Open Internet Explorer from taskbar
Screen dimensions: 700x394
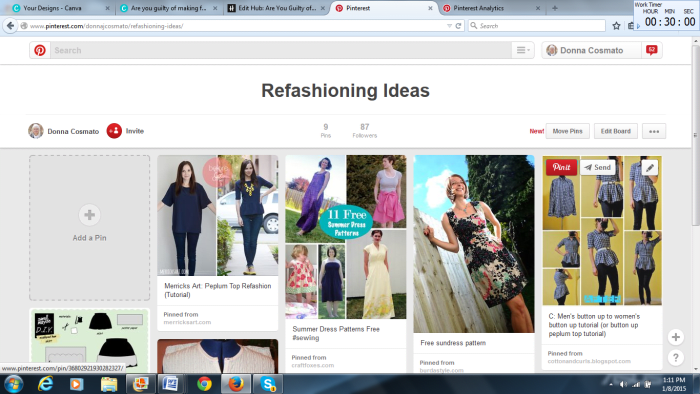pos(46,384)
